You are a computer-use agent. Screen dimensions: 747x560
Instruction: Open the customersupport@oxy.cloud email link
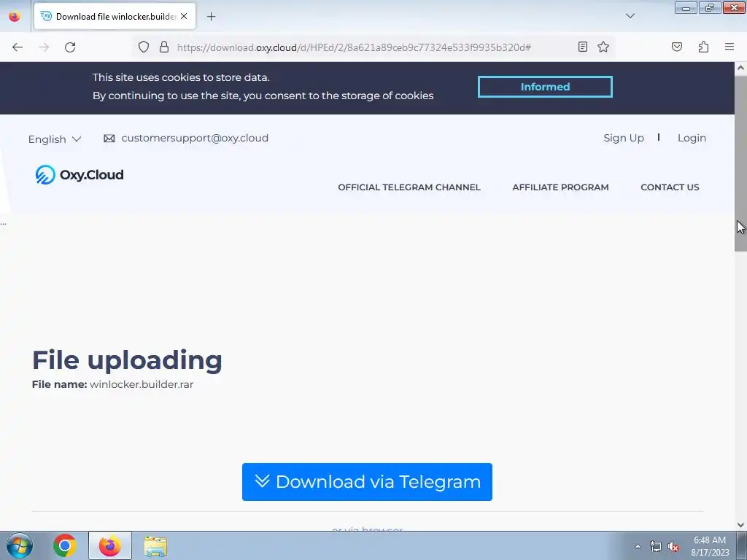[195, 138]
